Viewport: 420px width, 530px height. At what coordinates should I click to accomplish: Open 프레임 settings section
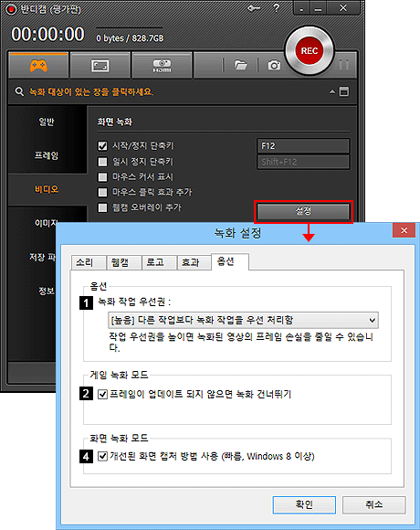point(47,155)
